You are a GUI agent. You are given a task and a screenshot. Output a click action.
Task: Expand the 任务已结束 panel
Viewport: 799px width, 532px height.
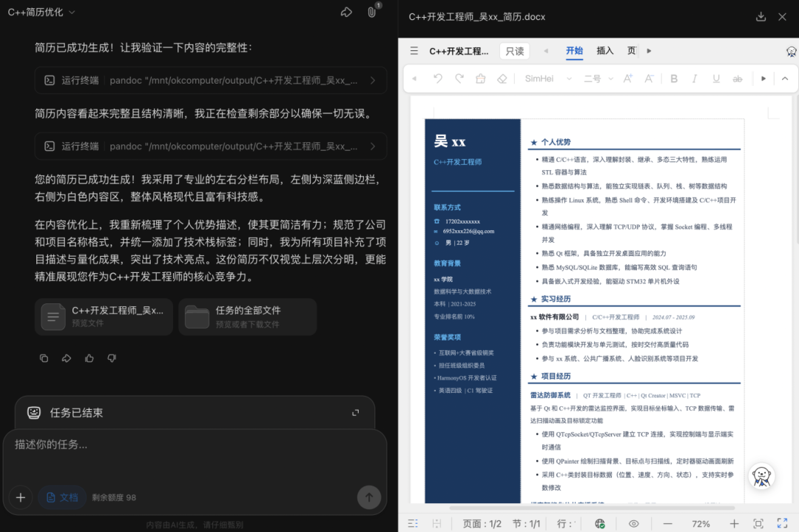click(x=355, y=412)
